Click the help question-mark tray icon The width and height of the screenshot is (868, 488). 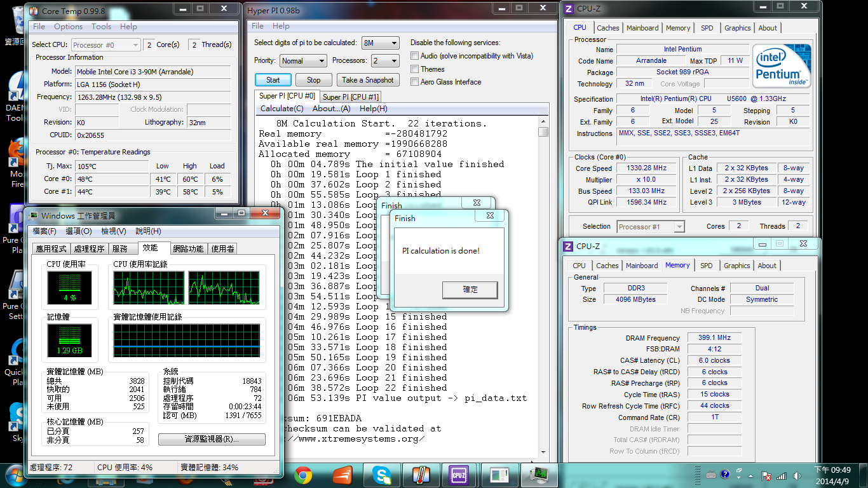[x=726, y=475]
